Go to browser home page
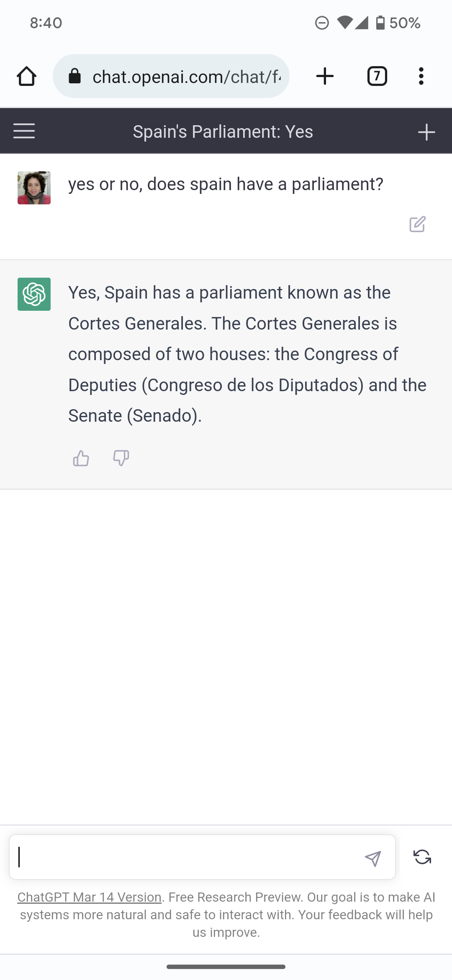Viewport: 452px width, 980px height. [x=26, y=76]
